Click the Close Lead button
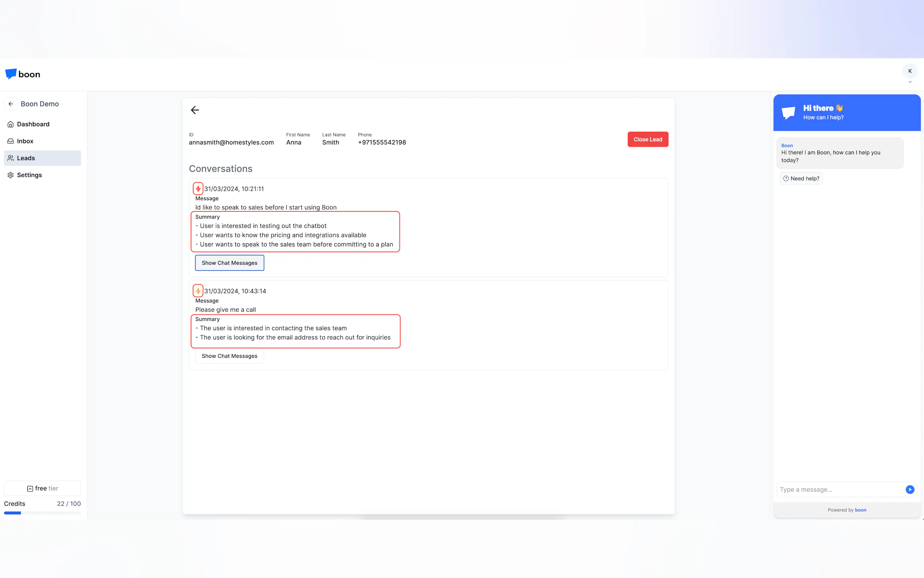924x578 pixels. 648,139
